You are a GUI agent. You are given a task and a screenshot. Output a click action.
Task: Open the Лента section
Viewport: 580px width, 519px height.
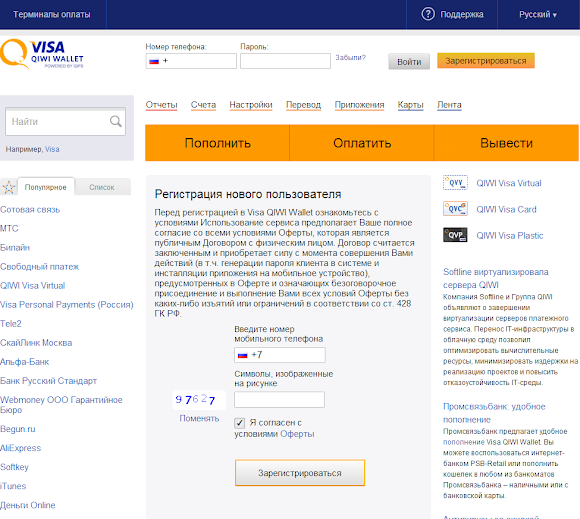coord(449,105)
